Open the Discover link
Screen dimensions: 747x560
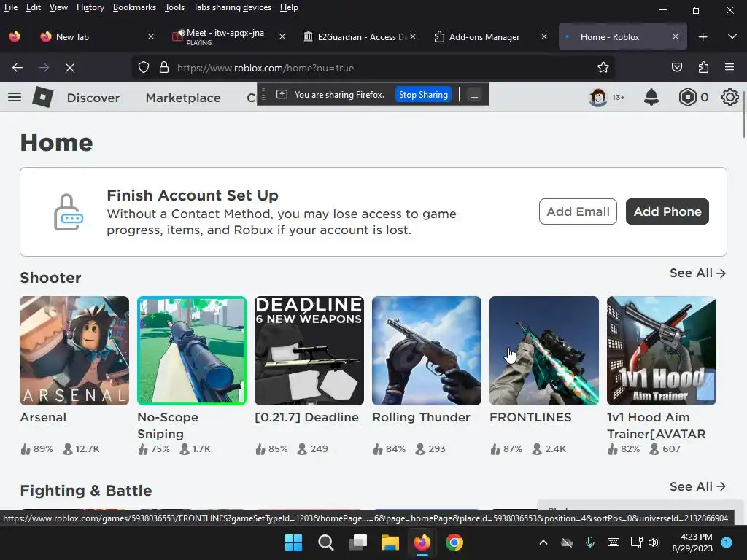point(93,98)
